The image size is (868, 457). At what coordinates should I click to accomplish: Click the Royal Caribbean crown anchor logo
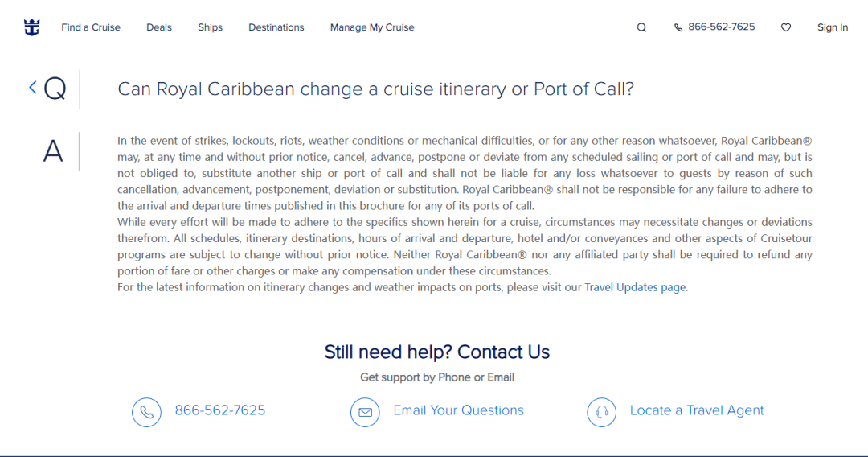[31, 27]
